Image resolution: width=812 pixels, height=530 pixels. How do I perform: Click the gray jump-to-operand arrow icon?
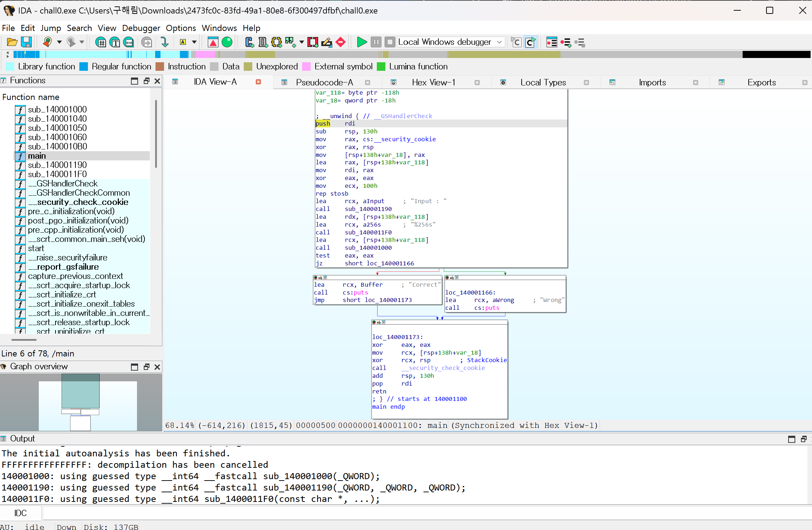[x=147, y=42]
